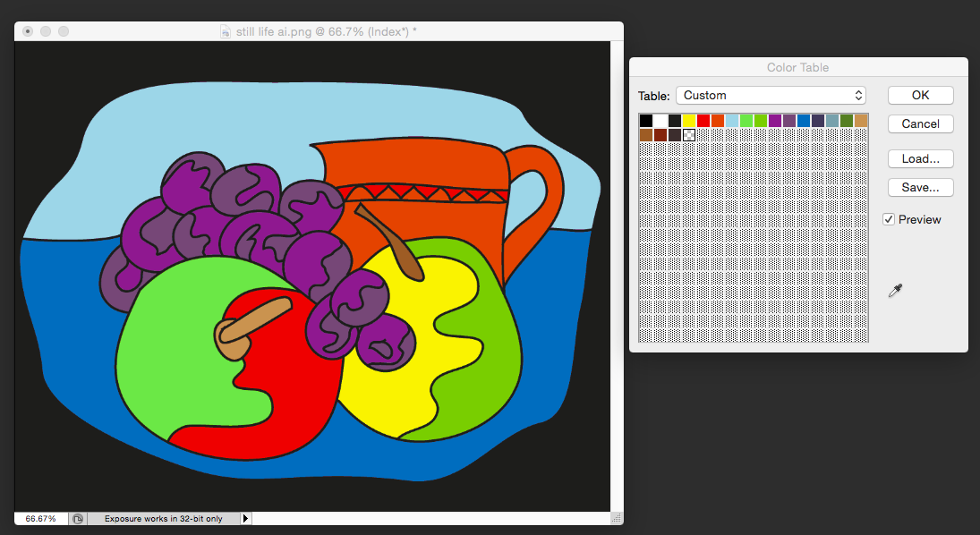Click the status text 'Exposure works in 32-bit only'
This screenshot has height=535, width=980.
click(163, 519)
